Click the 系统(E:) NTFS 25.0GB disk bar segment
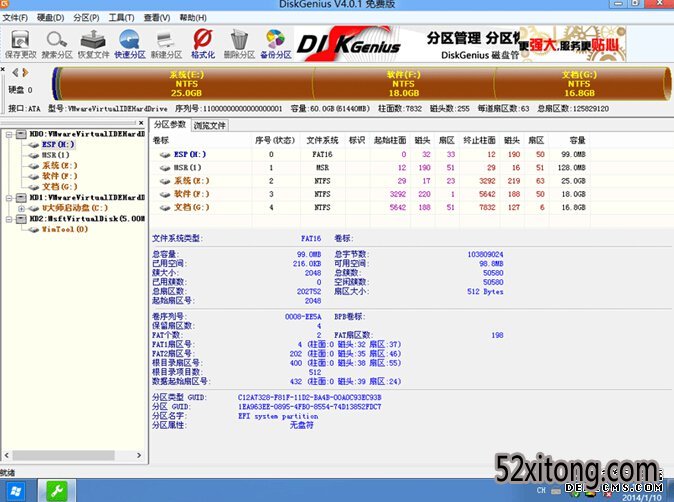 [x=186, y=83]
